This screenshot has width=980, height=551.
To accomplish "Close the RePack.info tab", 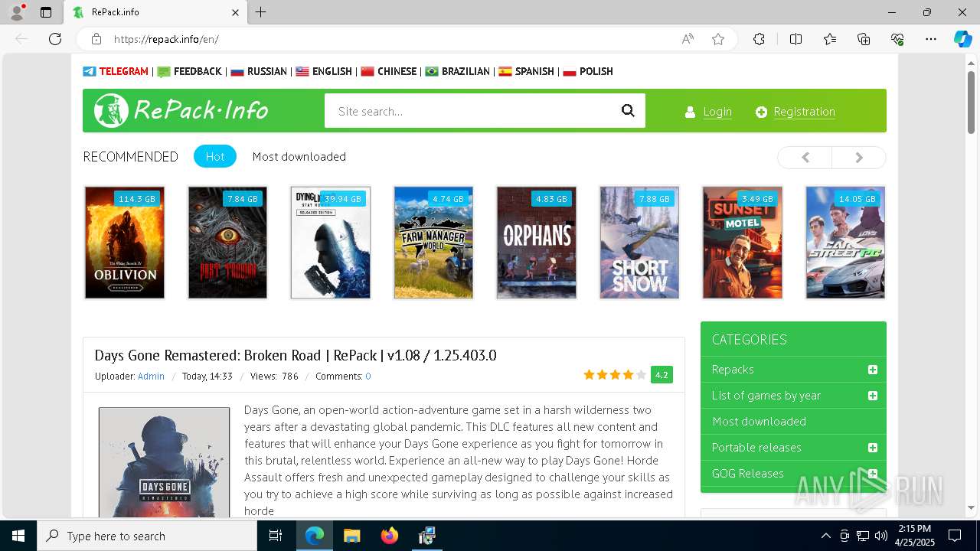I will coord(236,12).
